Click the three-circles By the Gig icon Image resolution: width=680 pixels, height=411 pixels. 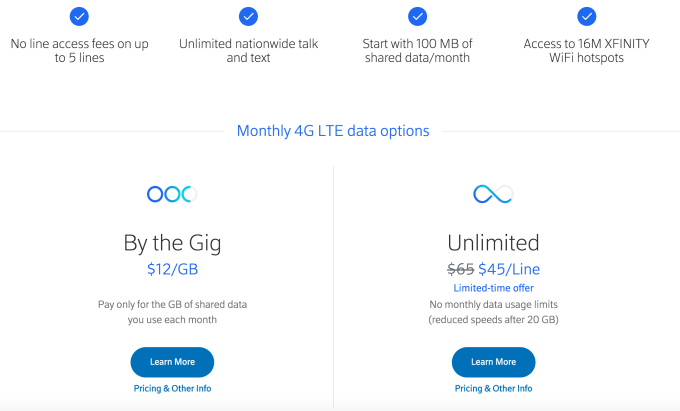[x=172, y=194]
